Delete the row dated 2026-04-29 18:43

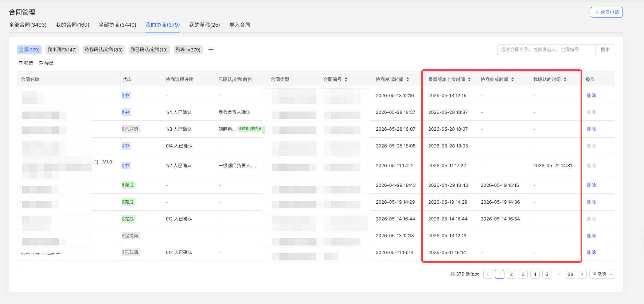(x=591, y=185)
